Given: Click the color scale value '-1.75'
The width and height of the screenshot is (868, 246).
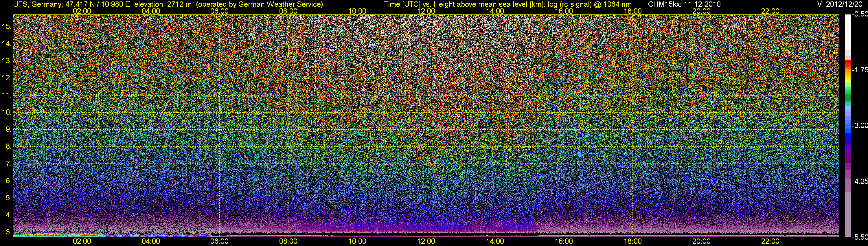Looking at the screenshot, I should 860,70.
